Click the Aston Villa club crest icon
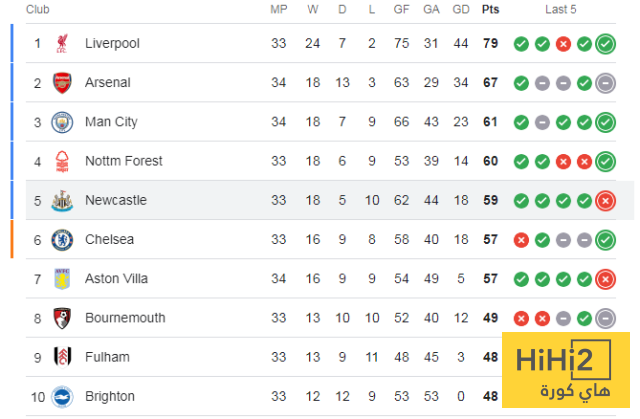640x419 pixels. (63, 279)
